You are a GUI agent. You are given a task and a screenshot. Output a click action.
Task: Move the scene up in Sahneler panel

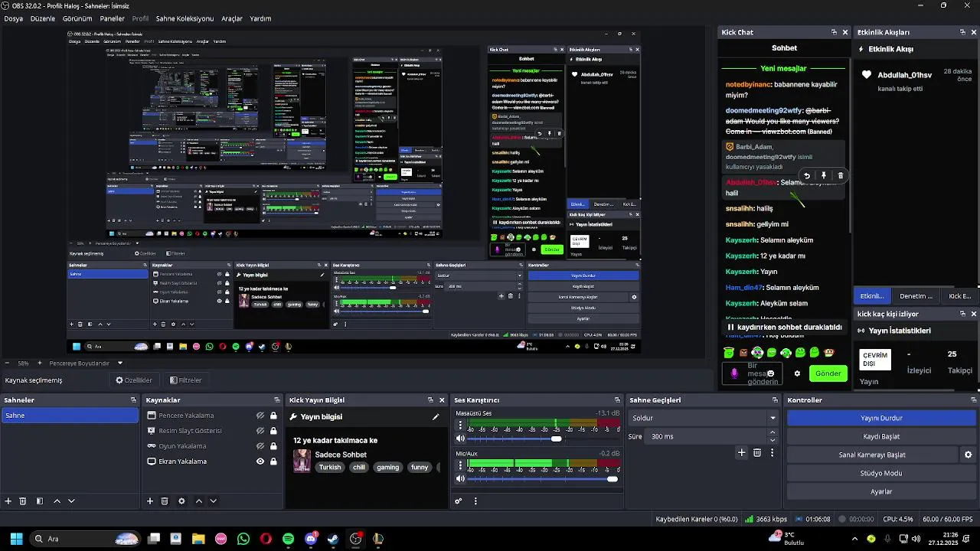(x=57, y=501)
